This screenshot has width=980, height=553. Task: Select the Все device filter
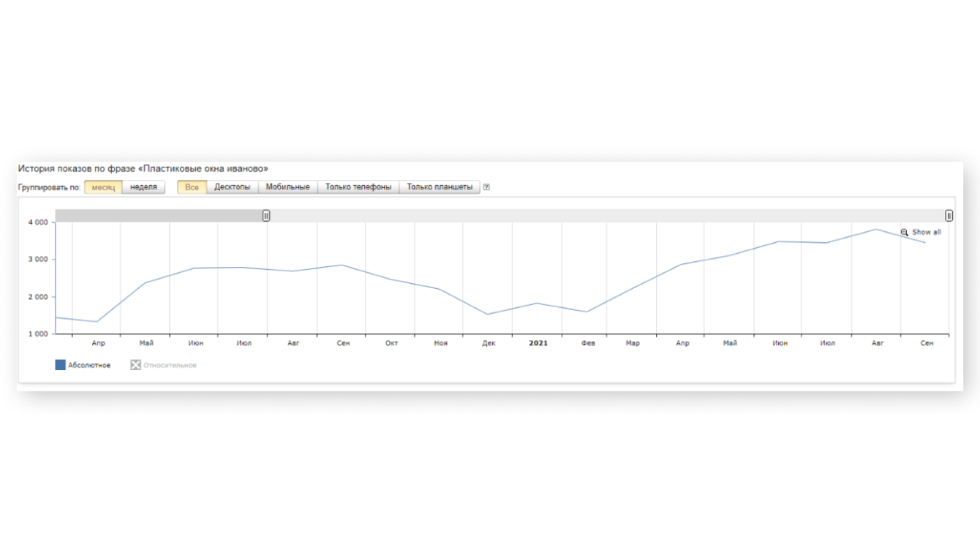(x=192, y=187)
